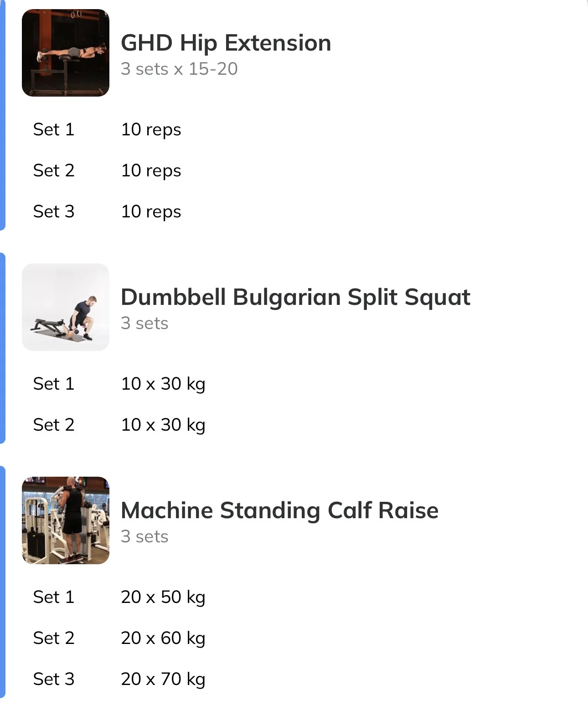The width and height of the screenshot is (588, 726).
Task: Tap blue side bar of Split Squat card
Action: click(x=2, y=348)
